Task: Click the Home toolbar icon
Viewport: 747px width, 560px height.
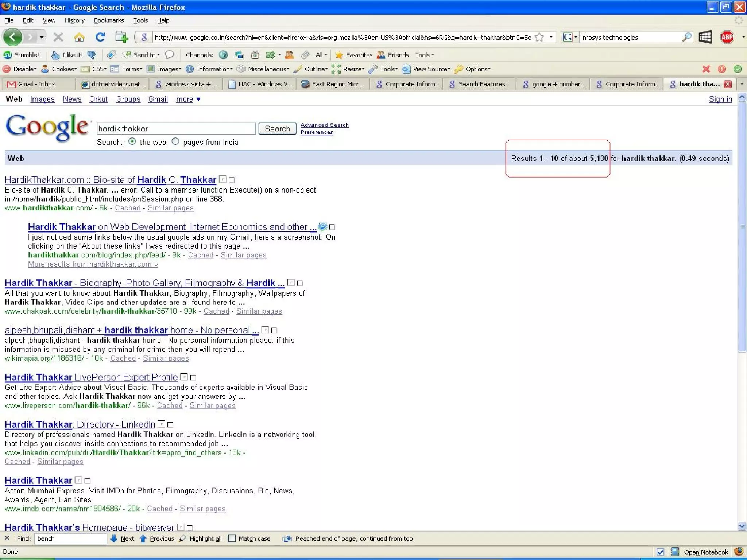Action: point(79,37)
